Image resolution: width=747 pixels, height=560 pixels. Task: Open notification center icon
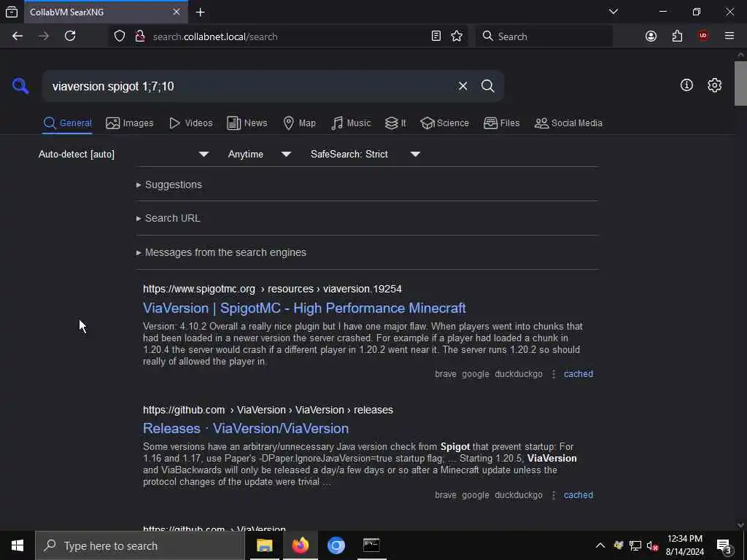pyautogui.click(x=724, y=546)
